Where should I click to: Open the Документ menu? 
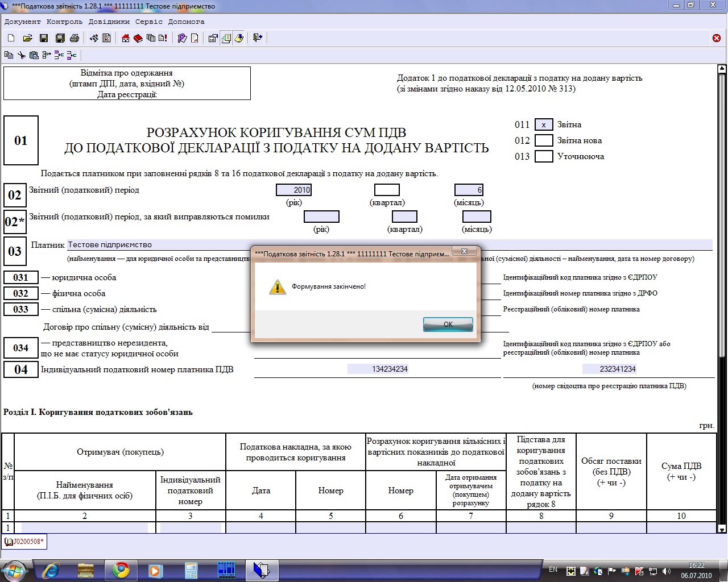[x=22, y=22]
